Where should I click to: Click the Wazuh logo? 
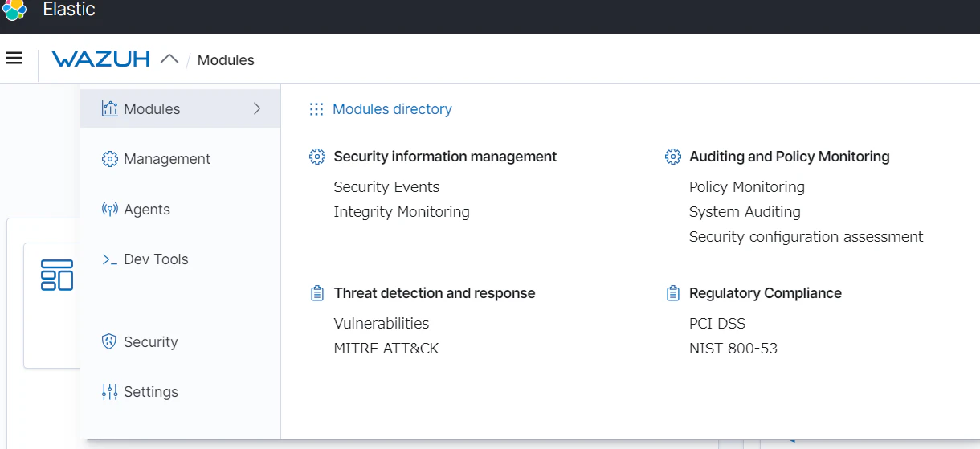click(100, 59)
